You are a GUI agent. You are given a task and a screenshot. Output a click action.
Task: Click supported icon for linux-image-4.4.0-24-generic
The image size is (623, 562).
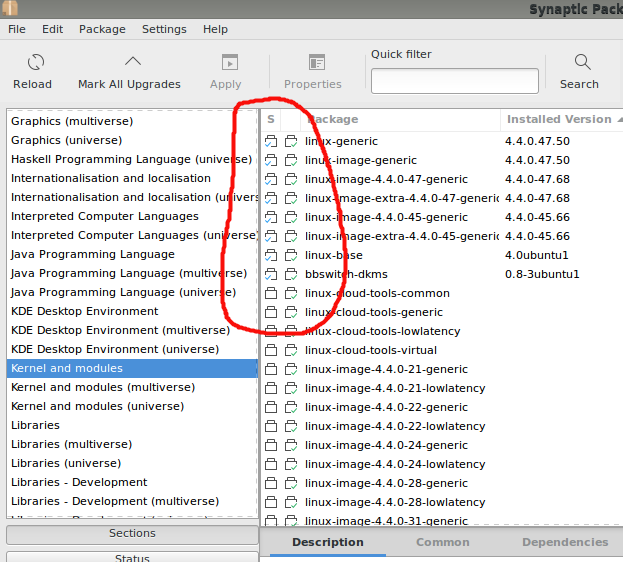pyautogui.click(x=291, y=445)
